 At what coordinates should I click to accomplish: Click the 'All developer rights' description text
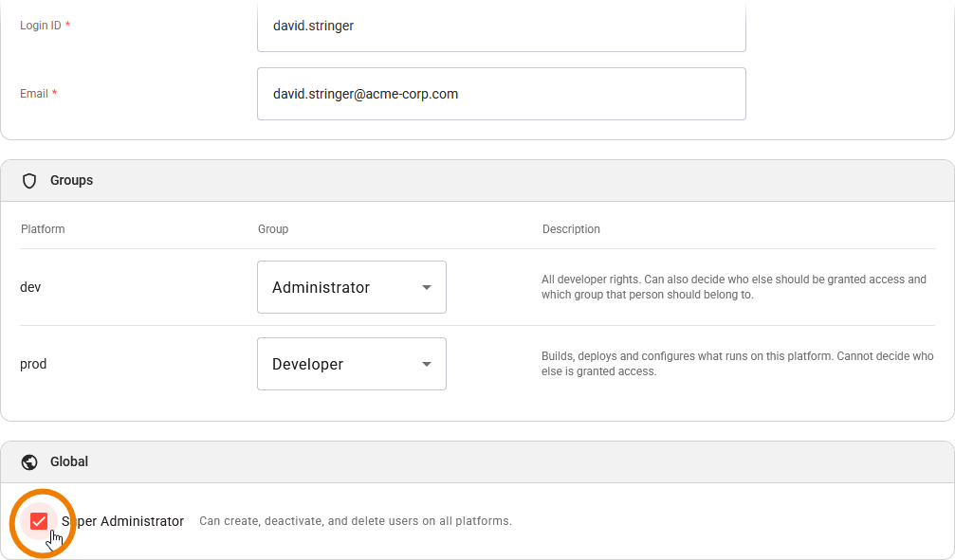coord(734,287)
